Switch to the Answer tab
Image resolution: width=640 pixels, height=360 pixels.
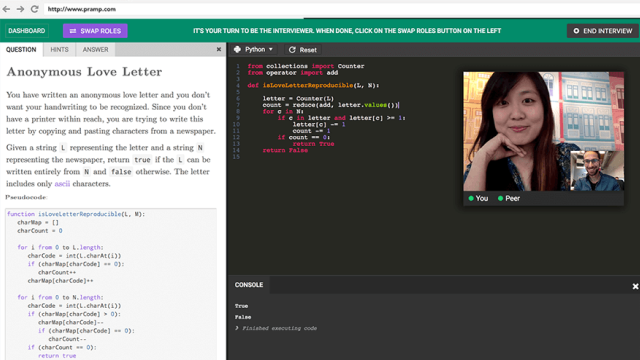coord(96,49)
